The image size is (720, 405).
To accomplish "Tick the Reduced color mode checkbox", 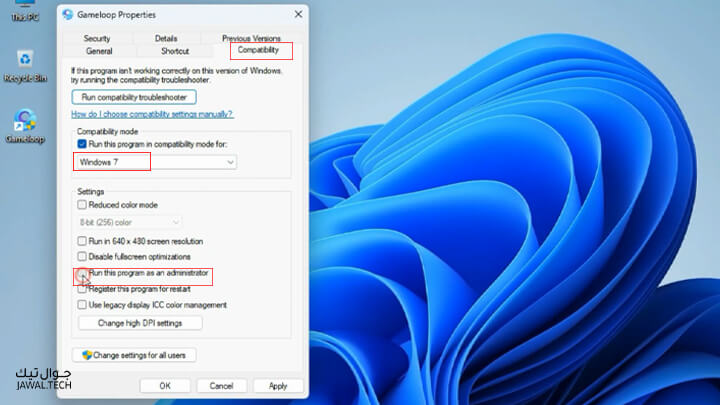I will pyautogui.click(x=82, y=205).
